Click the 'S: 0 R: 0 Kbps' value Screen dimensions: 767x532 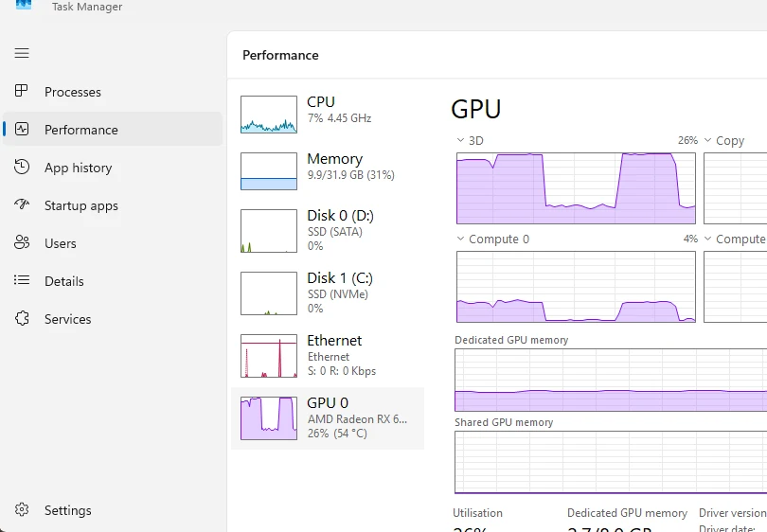pyautogui.click(x=342, y=371)
